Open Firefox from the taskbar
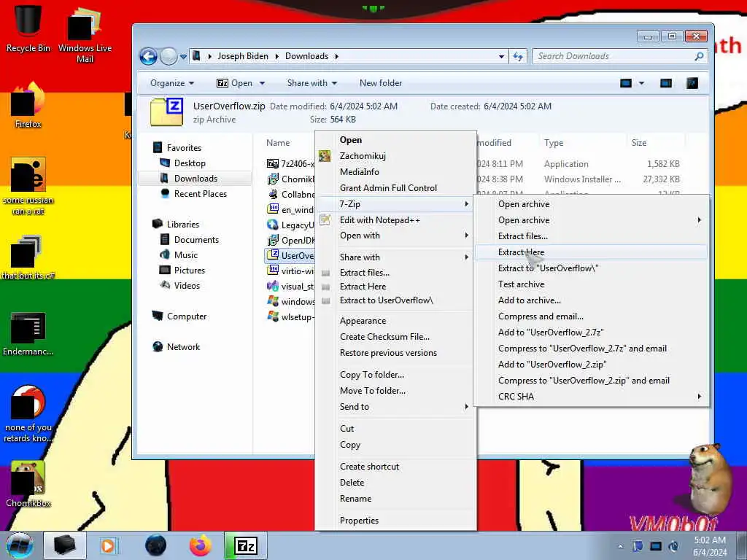This screenshot has height=560, width=747. click(201, 545)
